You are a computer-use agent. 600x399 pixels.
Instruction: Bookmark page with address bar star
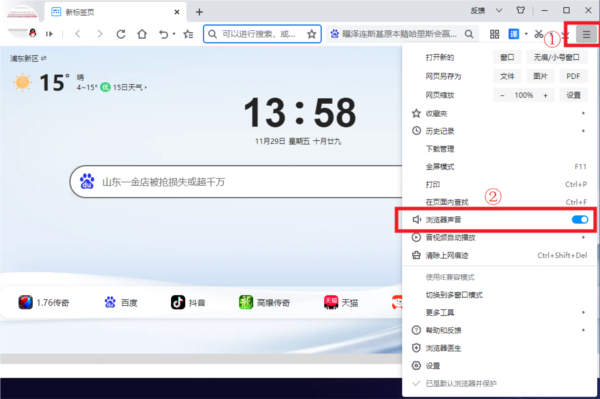(x=311, y=34)
